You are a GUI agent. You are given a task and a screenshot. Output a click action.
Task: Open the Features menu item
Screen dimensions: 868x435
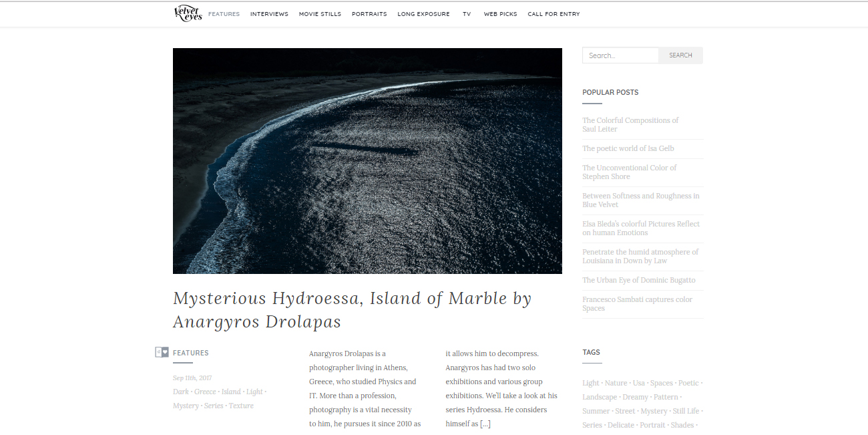coord(224,14)
